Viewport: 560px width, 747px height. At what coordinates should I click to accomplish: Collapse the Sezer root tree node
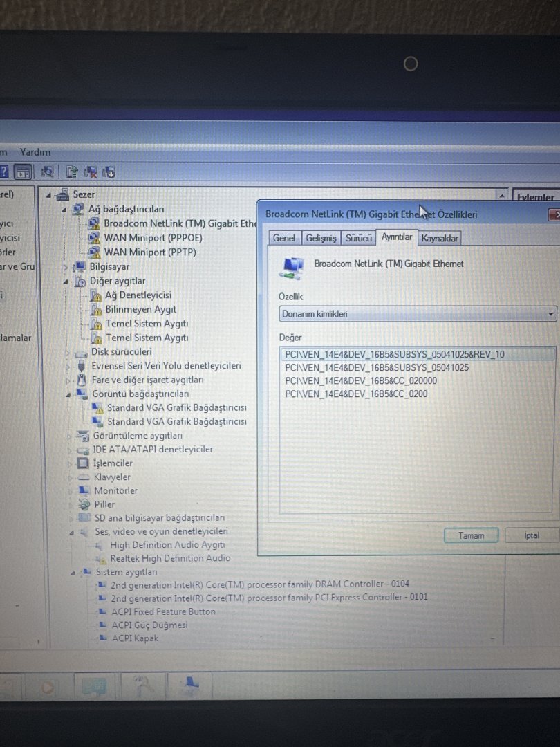[48, 195]
